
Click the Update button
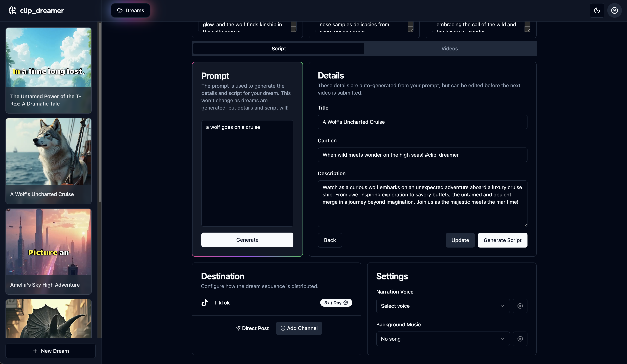tap(460, 240)
